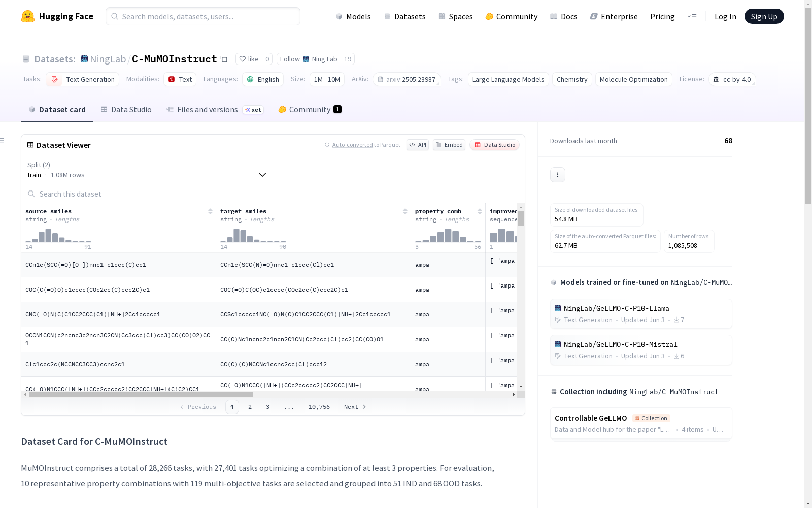Image resolution: width=812 pixels, height=508 pixels.
Task: Open Community in top navigation
Action: 512,16
